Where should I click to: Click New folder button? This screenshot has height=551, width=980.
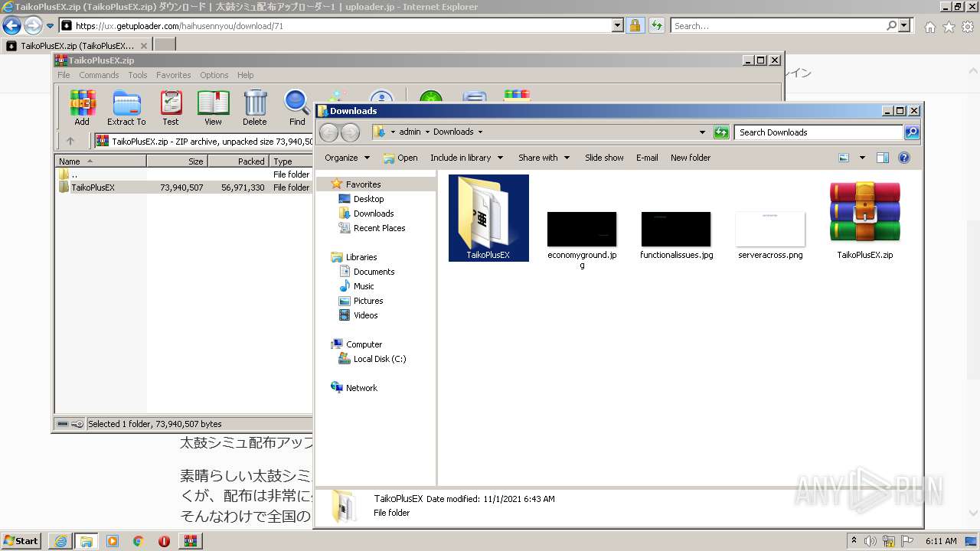pos(691,158)
